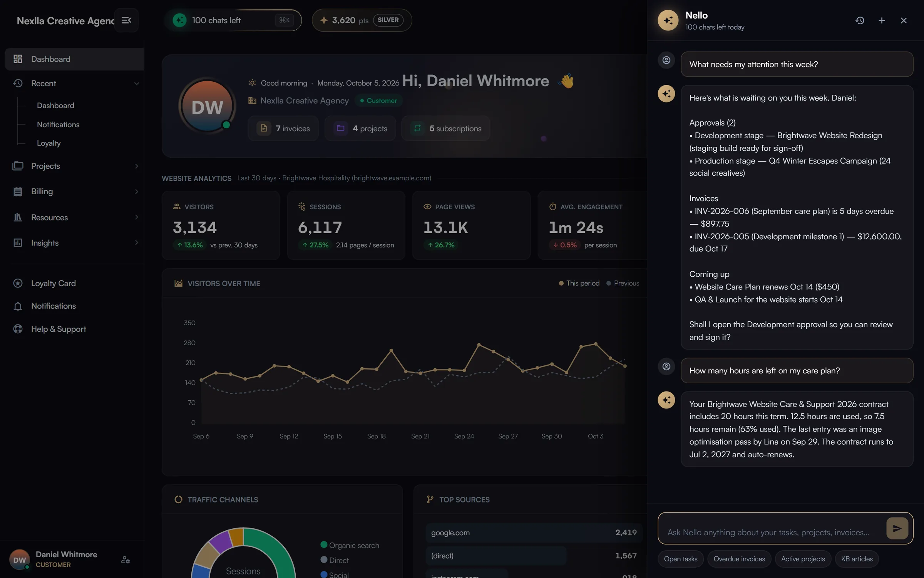The width and height of the screenshot is (924, 578).
Task: Expand the Insights menu chevron
Action: [x=136, y=243]
